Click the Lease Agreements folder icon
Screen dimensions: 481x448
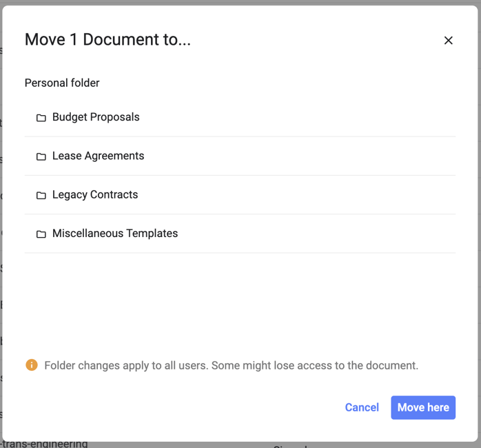pos(41,156)
